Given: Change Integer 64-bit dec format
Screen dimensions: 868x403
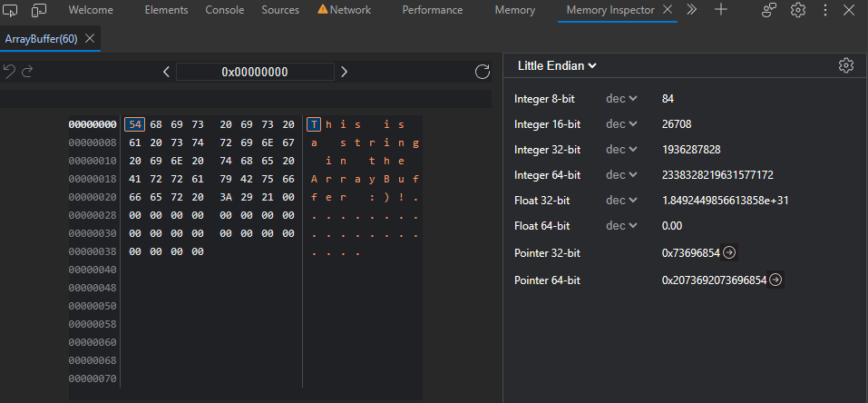Looking at the screenshot, I should pos(622,174).
